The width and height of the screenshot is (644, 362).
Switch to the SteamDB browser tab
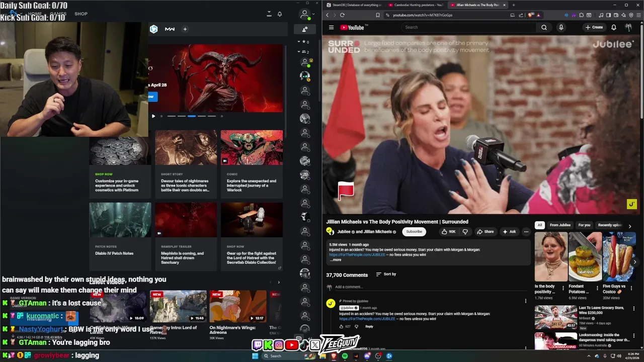[x=354, y=5]
